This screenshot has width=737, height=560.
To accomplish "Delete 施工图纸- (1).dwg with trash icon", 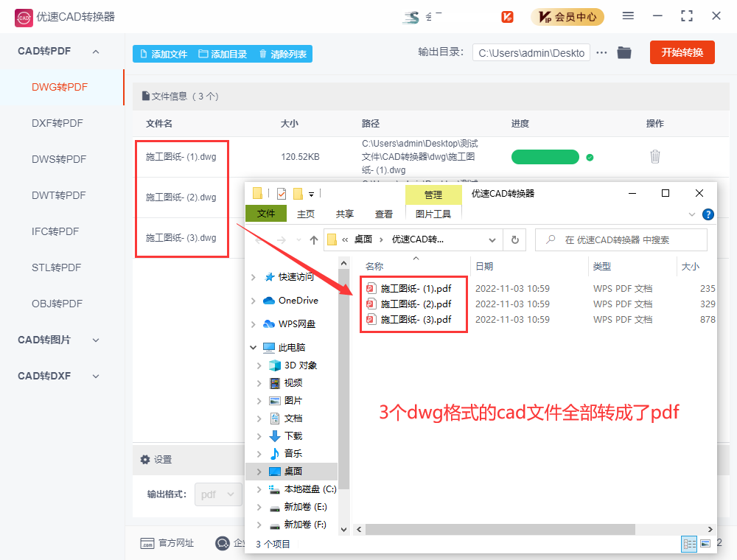I will 654,156.
